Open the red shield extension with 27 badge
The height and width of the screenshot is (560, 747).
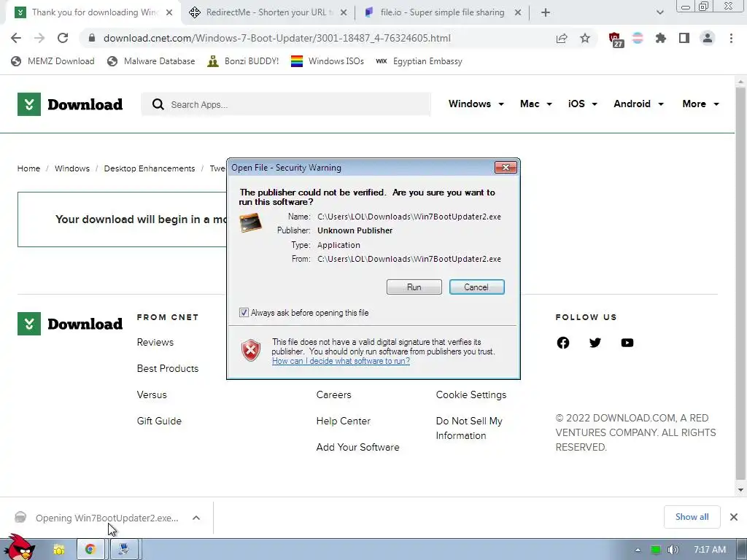click(616, 39)
